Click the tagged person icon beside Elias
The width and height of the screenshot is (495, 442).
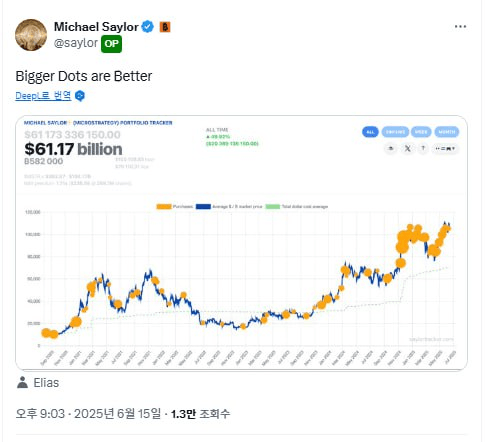22,383
